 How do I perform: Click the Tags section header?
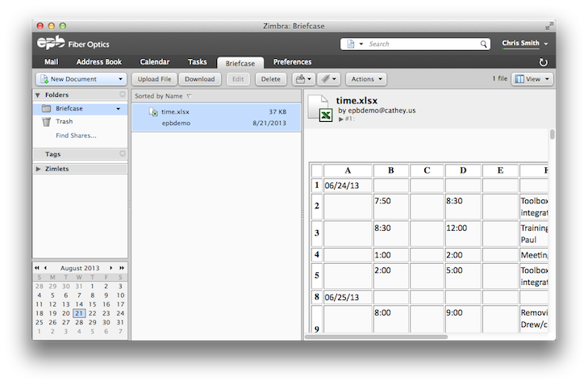[x=80, y=154]
